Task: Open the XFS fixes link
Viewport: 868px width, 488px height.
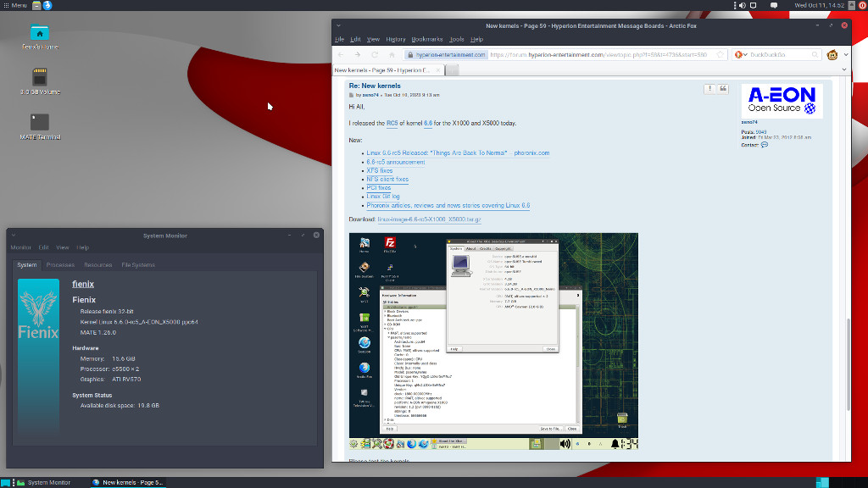Action: tap(380, 171)
